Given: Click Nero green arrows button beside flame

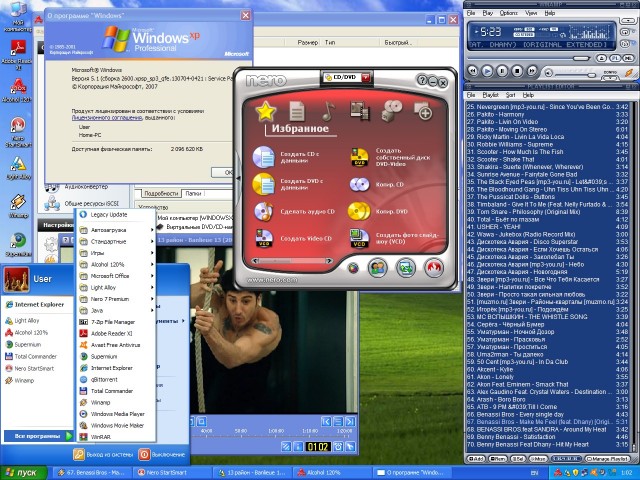Looking at the screenshot, I should [x=405, y=268].
